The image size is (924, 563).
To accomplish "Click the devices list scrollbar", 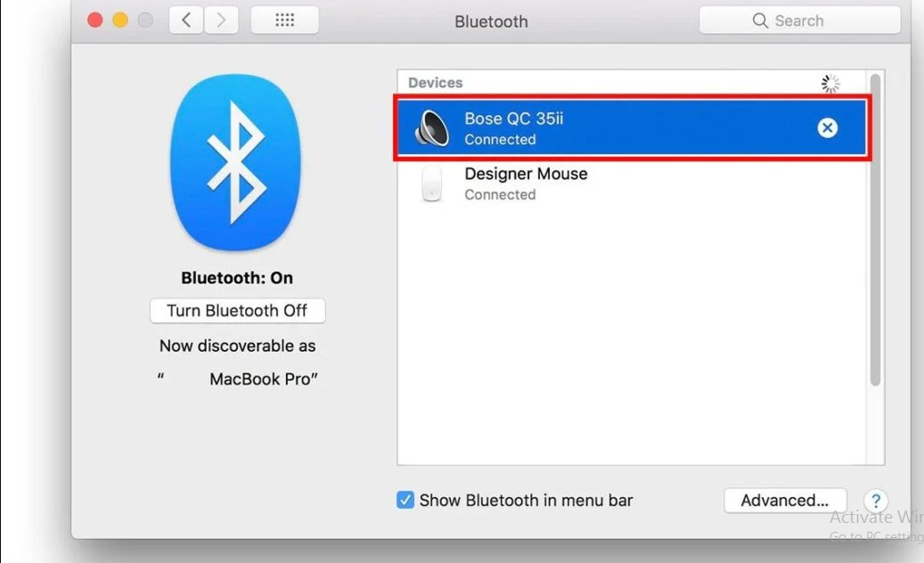I will click(x=875, y=230).
